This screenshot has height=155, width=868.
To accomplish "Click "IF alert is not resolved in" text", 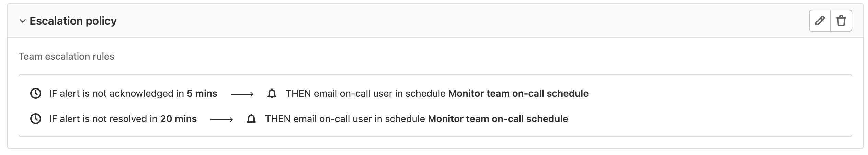I will [x=103, y=119].
